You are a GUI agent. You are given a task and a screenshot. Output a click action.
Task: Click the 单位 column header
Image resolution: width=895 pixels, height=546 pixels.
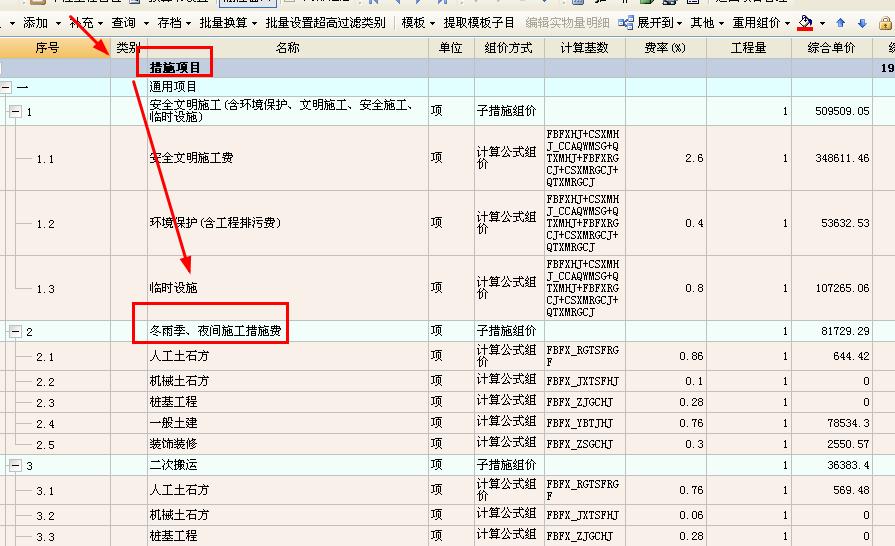(451, 48)
